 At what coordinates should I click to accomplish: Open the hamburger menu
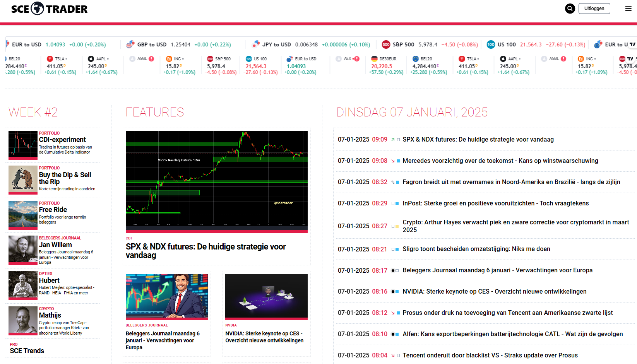coord(628,9)
